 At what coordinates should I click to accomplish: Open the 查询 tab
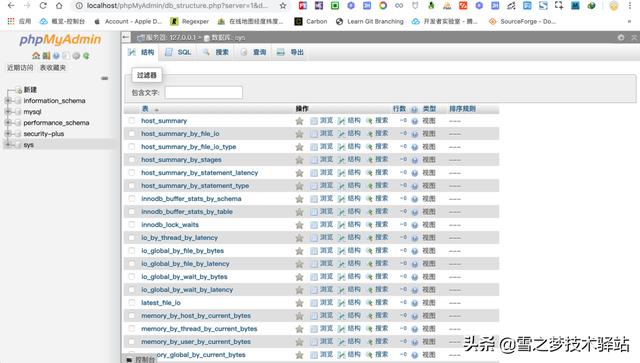(253, 52)
